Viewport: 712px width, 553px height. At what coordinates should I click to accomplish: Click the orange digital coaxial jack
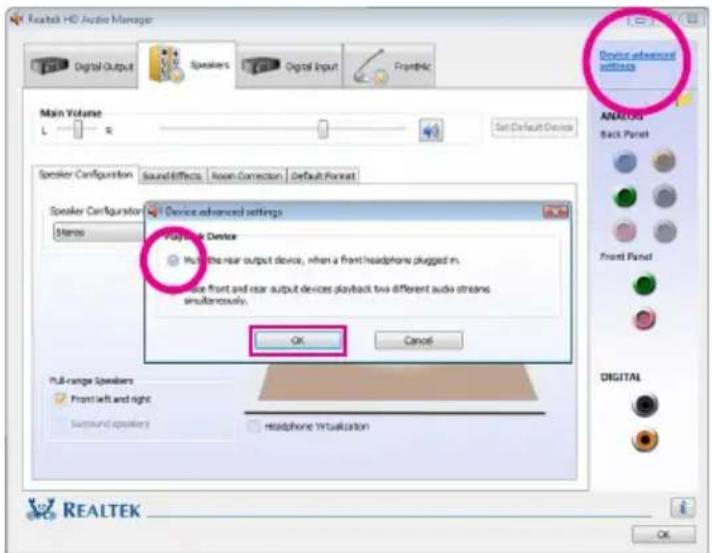point(645,440)
